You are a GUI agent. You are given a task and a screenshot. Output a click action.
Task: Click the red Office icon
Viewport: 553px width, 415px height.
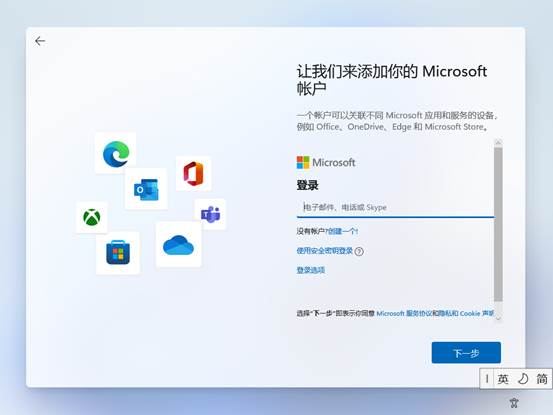tap(193, 173)
